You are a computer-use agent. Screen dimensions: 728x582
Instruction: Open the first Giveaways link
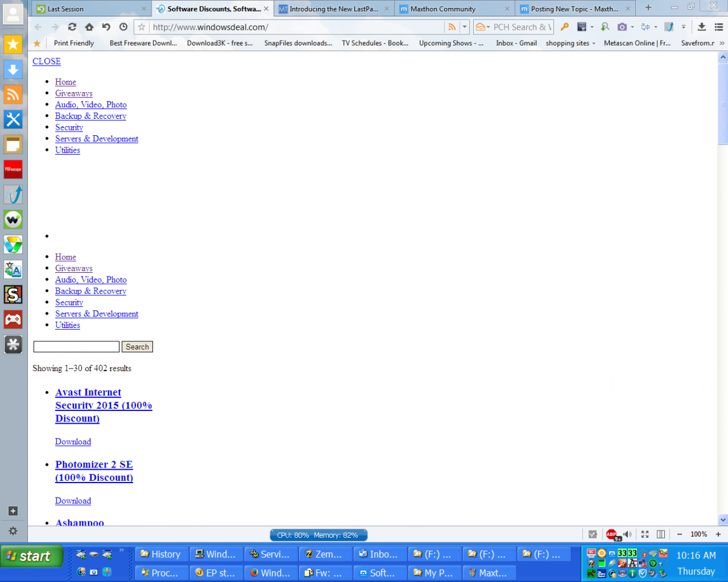tap(74, 93)
